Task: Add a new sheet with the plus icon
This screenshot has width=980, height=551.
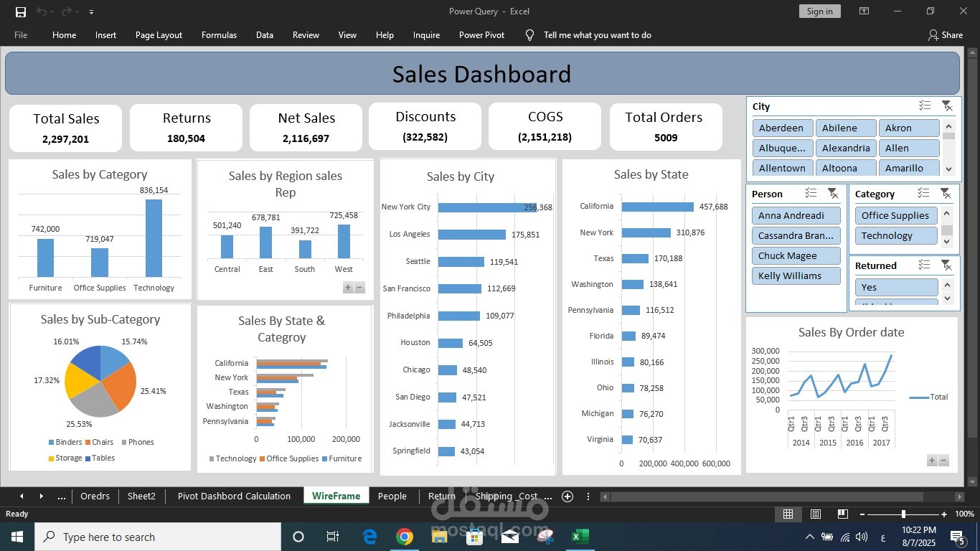Action: click(567, 496)
